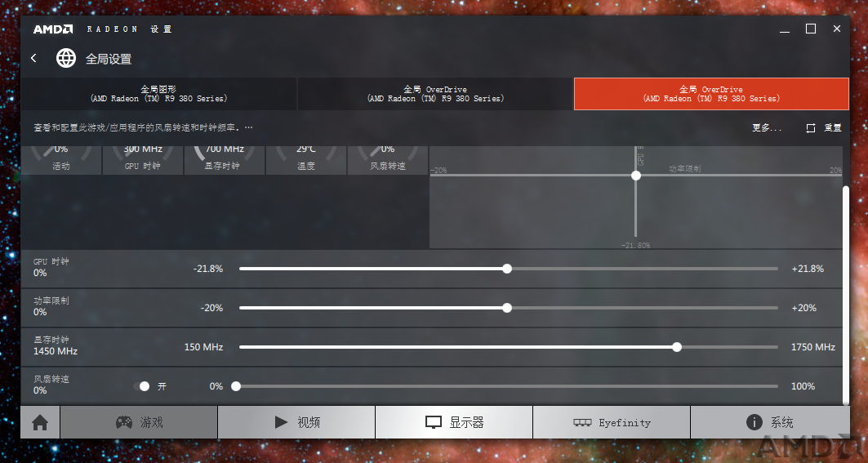This screenshot has height=463, width=868.
Task: Select the red highlighted 全局 OverDrive tab
Action: [711, 94]
